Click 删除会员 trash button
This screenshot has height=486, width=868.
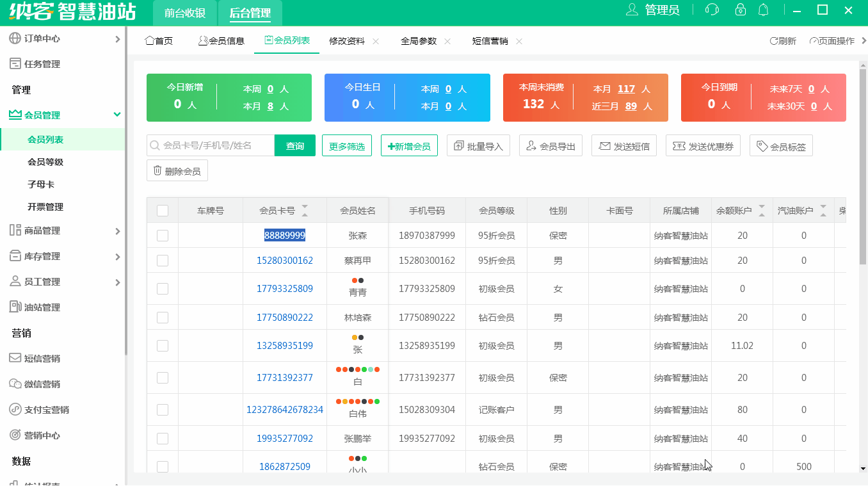177,171
